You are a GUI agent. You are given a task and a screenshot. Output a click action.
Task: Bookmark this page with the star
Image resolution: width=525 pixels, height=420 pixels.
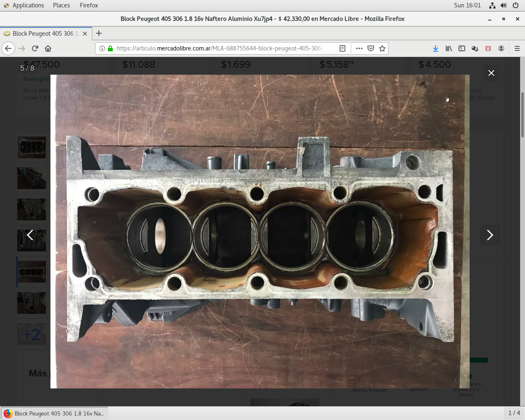(382, 48)
